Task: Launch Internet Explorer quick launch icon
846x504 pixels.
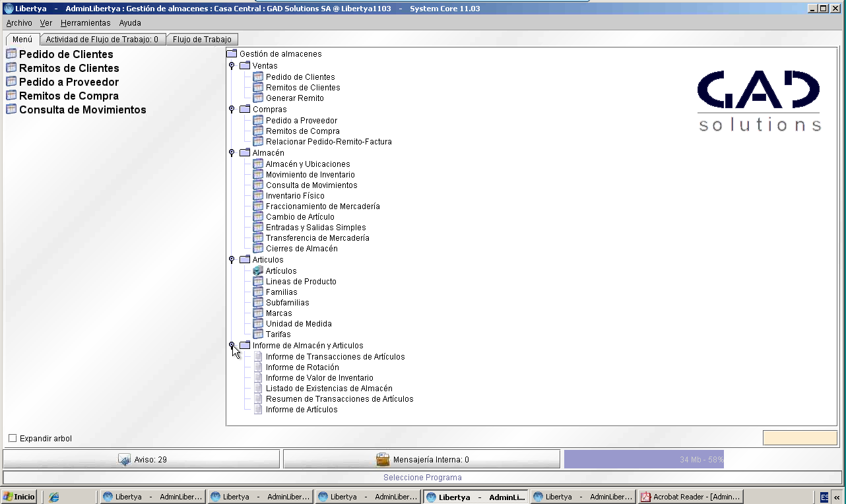Action: [x=54, y=497]
